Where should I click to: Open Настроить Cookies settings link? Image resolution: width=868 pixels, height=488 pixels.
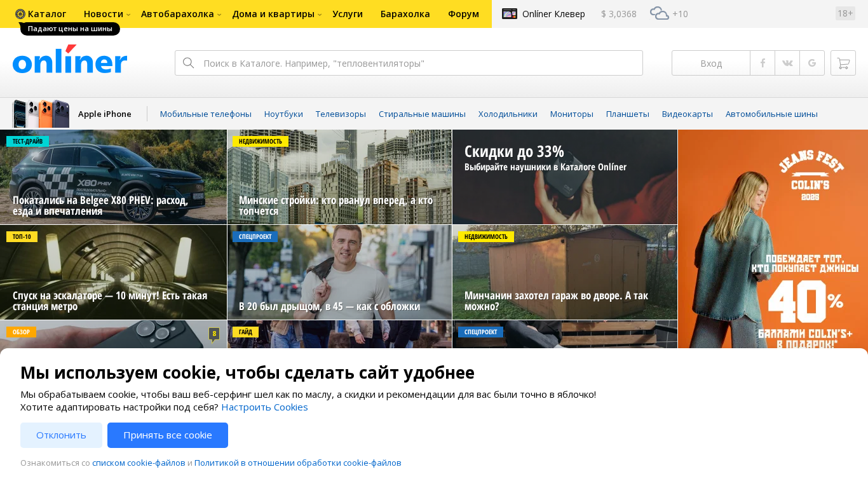pos(264,407)
